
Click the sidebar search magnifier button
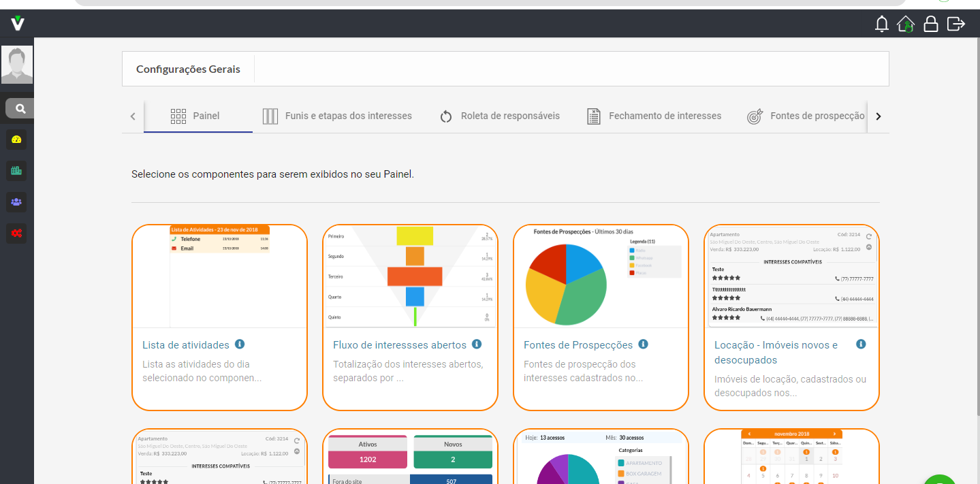pyautogui.click(x=20, y=108)
